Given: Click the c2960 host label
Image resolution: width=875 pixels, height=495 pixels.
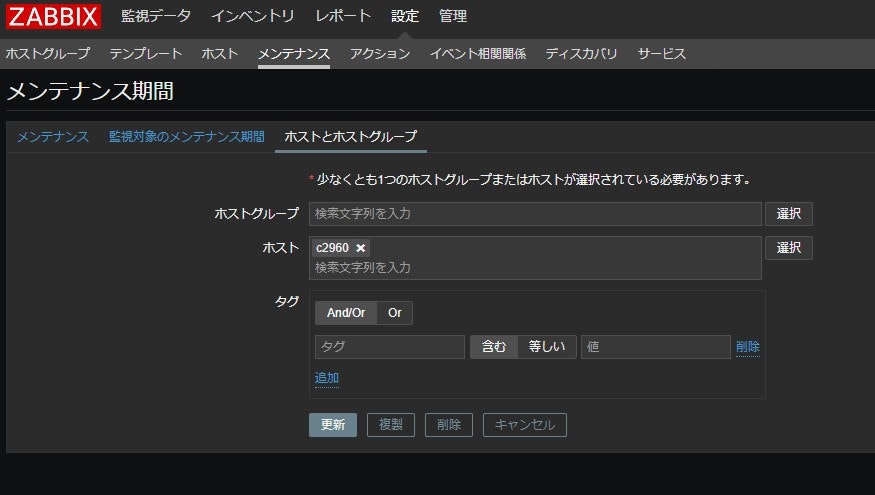Looking at the screenshot, I should 332,248.
